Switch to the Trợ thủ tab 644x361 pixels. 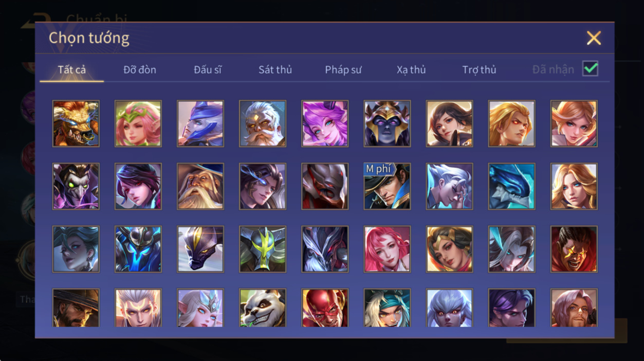pyautogui.click(x=479, y=69)
